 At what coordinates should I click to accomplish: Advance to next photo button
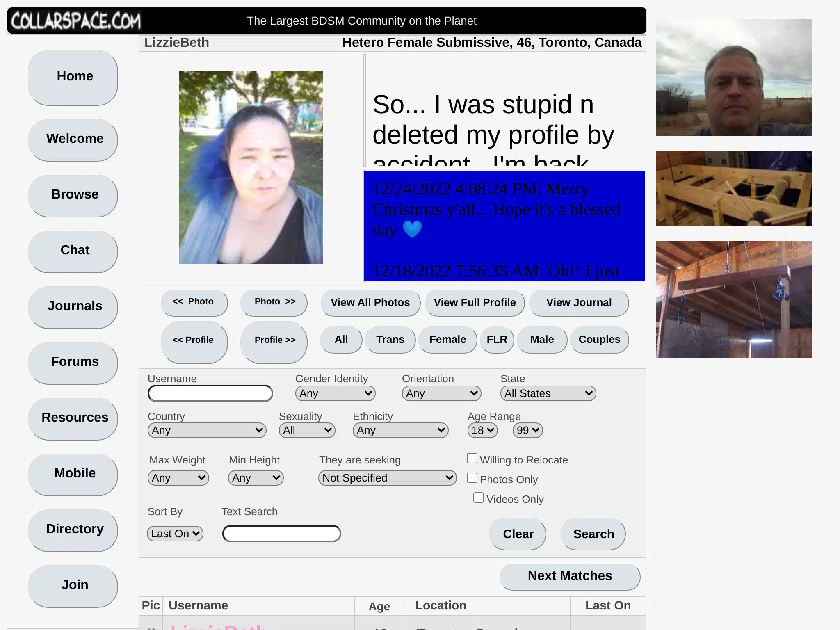pos(274,302)
